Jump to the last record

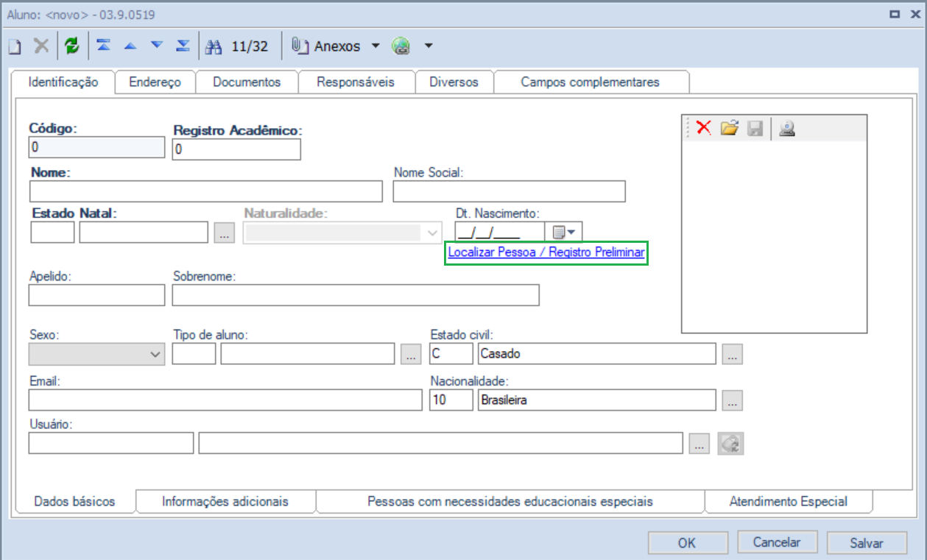click(183, 46)
